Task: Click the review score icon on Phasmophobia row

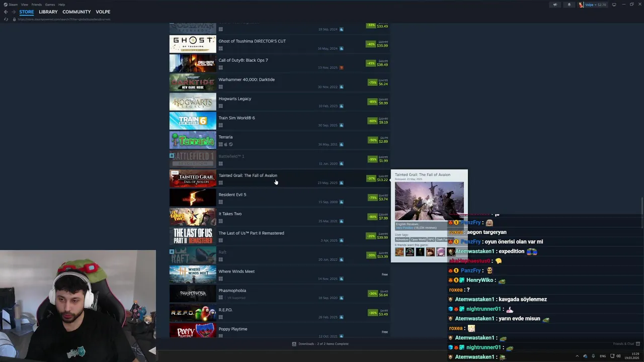Action: [341, 298]
